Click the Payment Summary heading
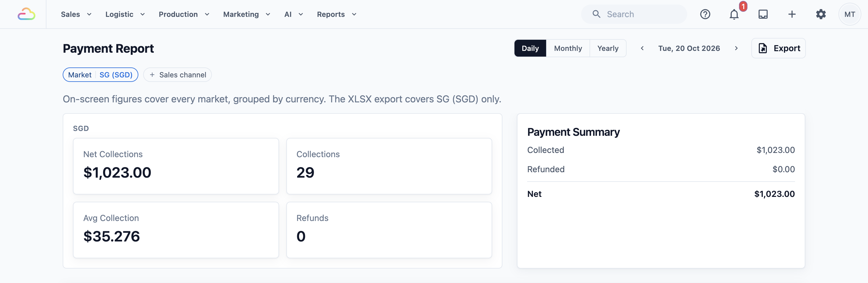The height and width of the screenshot is (283, 868). tap(573, 132)
